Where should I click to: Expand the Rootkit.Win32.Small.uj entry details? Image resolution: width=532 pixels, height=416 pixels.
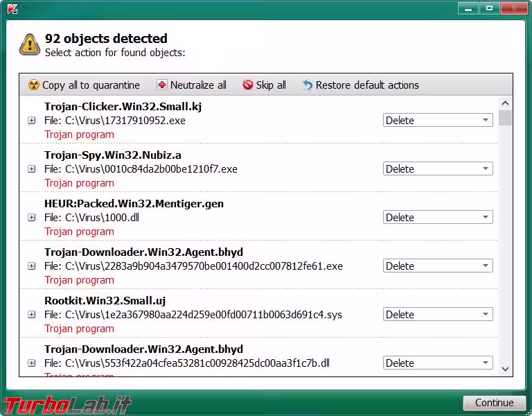(x=31, y=315)
